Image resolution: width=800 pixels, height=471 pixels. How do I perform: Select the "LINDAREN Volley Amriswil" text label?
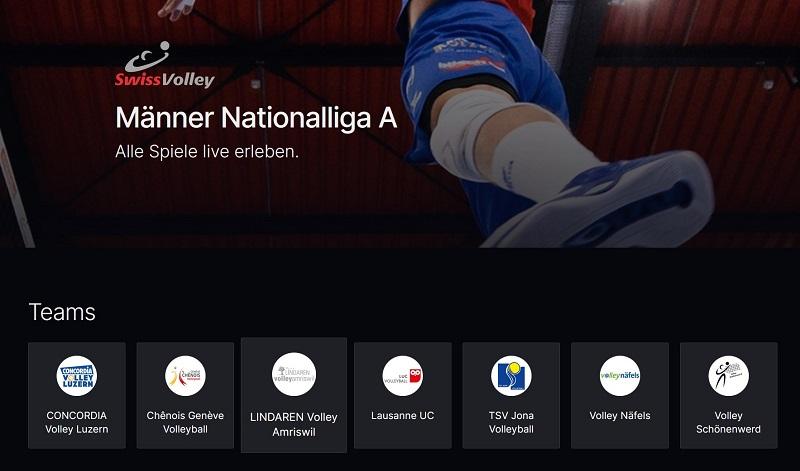click(294, 425)
